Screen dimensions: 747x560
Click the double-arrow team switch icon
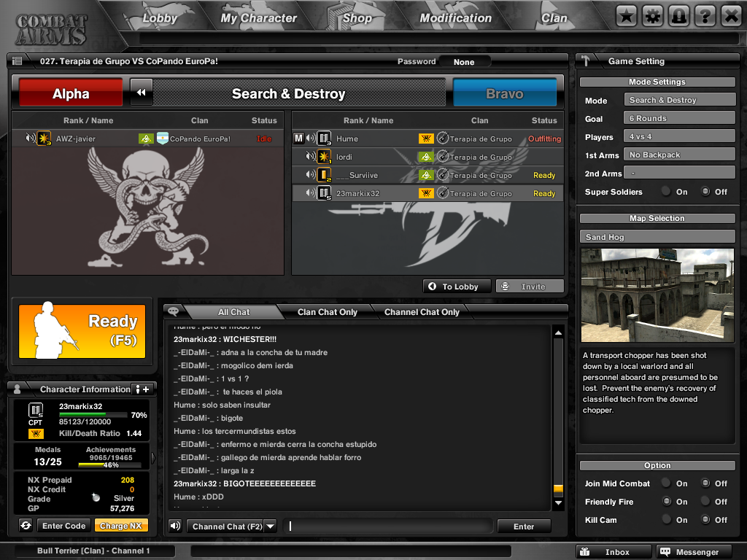pos(142,93)
